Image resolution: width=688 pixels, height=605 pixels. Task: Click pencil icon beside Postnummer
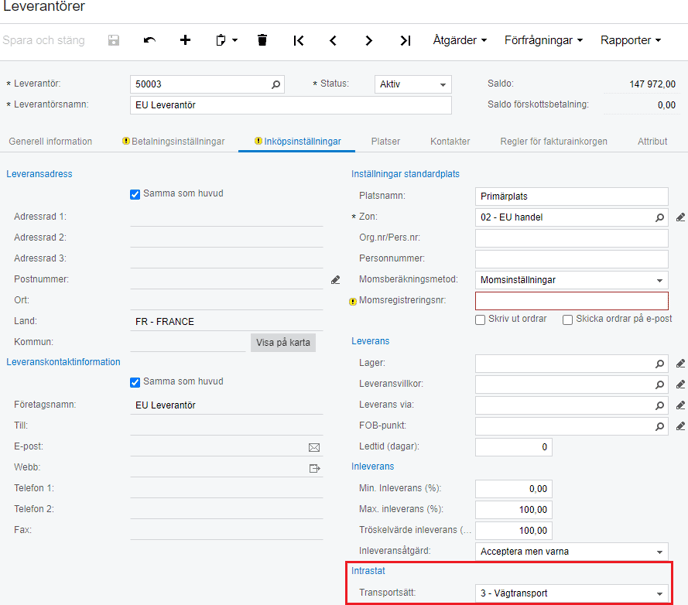(336, 280)
